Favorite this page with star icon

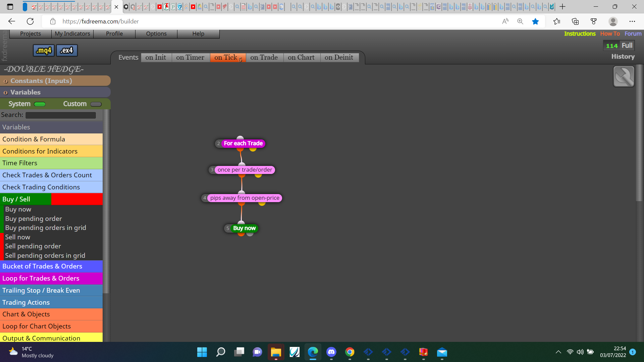(x=535, y=21)
